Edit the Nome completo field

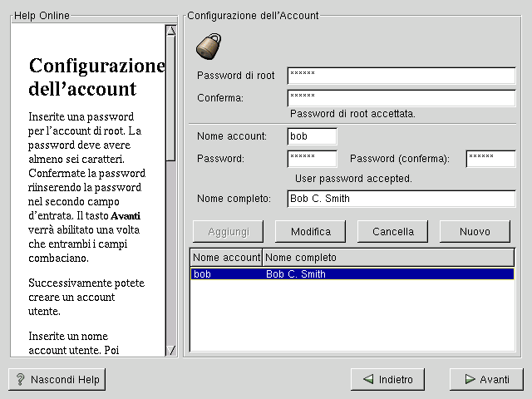[x=401, y=199]
